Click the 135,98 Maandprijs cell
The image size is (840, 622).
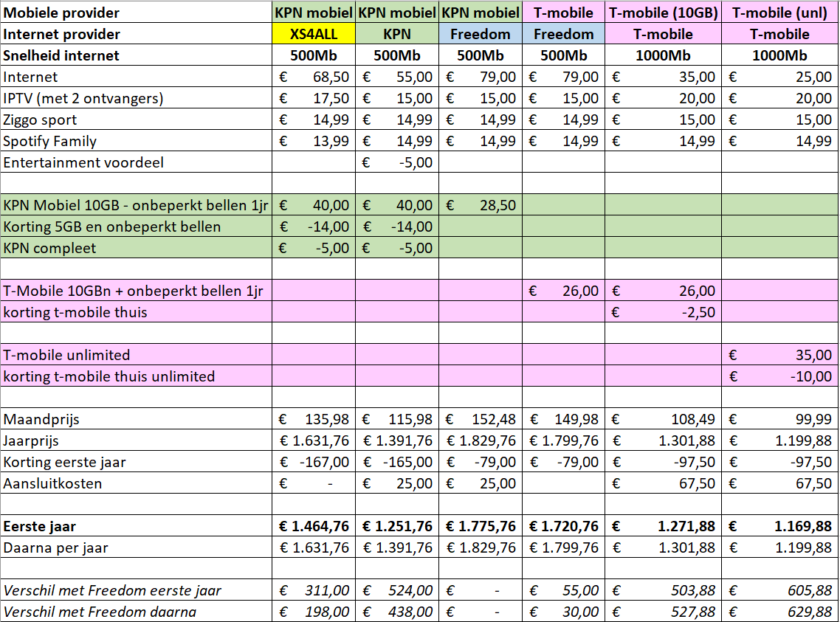pyautogui.click(x=314, y=419)
